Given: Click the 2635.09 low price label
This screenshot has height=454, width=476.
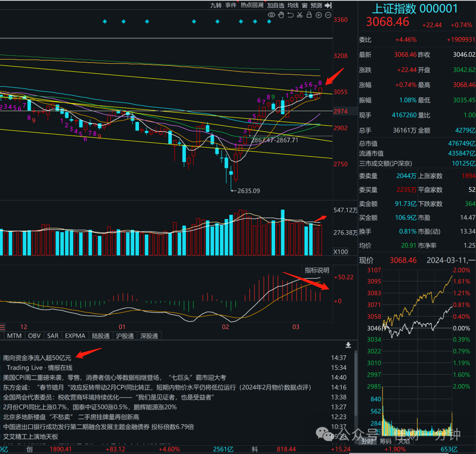Looking at the screenshot, I should 248,191.
